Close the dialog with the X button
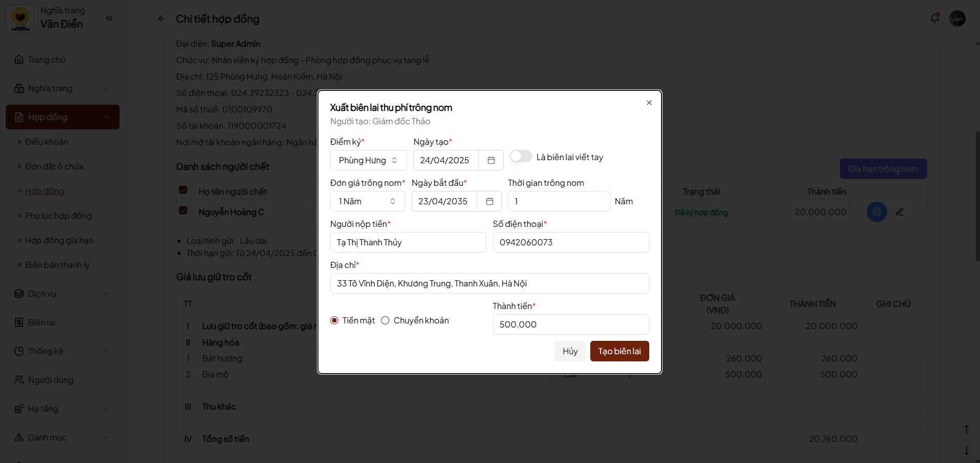 pyautogui.click(x=649, y=103)
